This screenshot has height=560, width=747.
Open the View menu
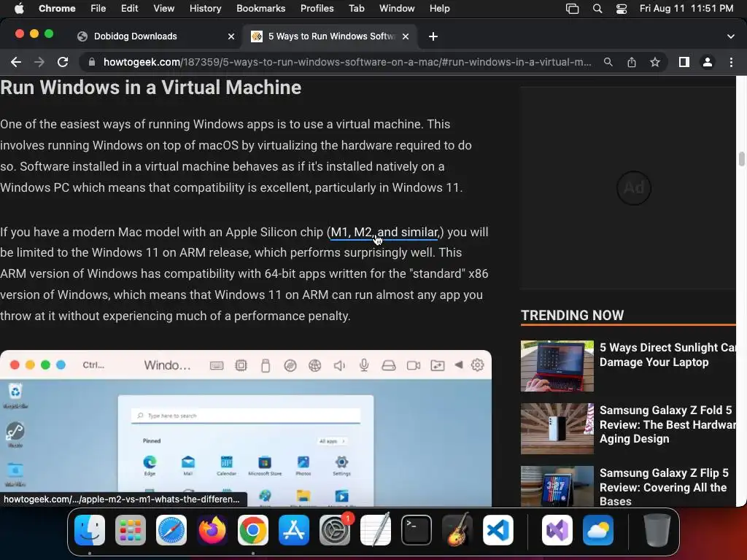(163, 8)
